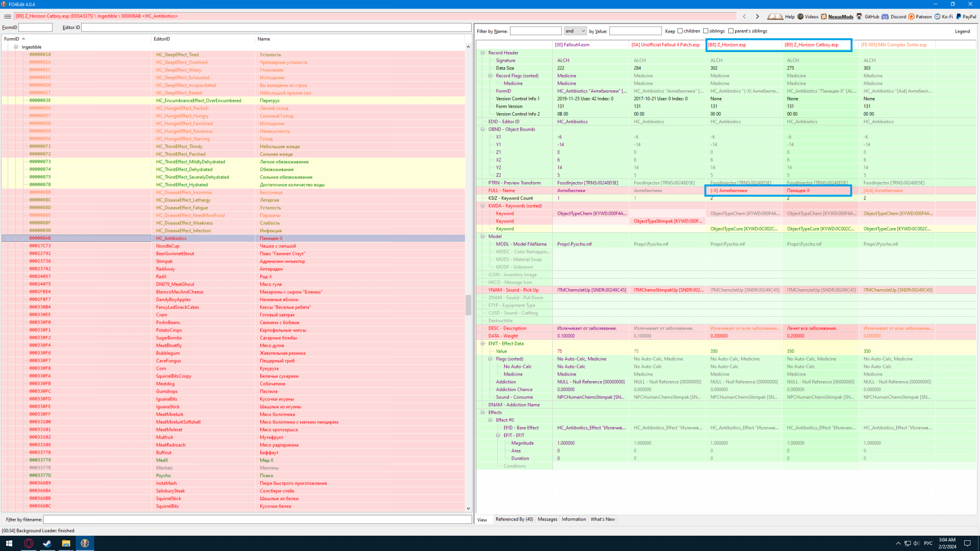980x551 pixels.
Task: Navigate back with the left arrow
Action: point(744,16)
